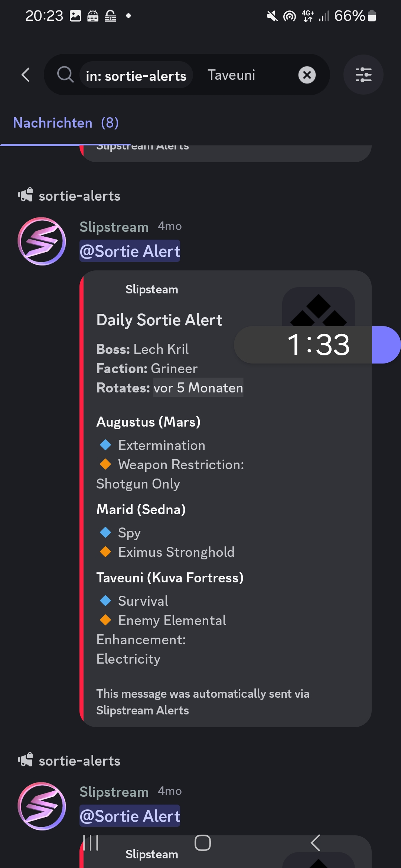Tap the 'in: sortie-alerts' search filter chip
Viewport: 401px width, 868px height.
(x=136, y=76)
